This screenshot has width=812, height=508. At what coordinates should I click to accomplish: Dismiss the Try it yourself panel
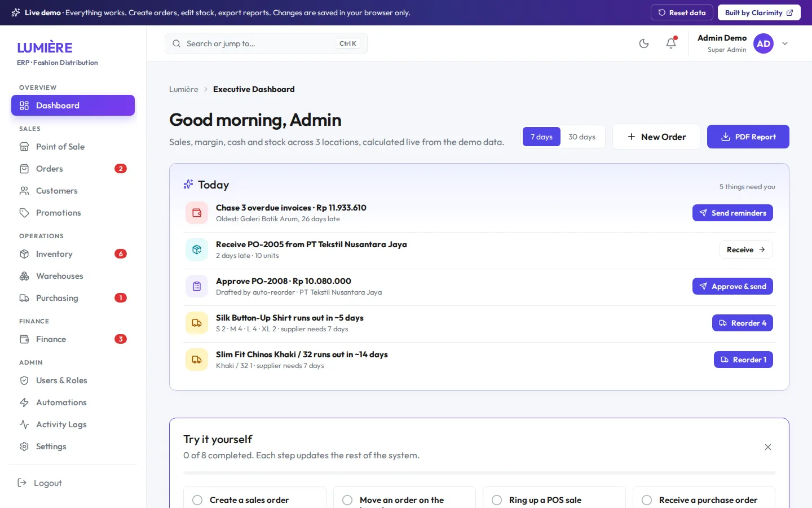[x=768, y=447]
